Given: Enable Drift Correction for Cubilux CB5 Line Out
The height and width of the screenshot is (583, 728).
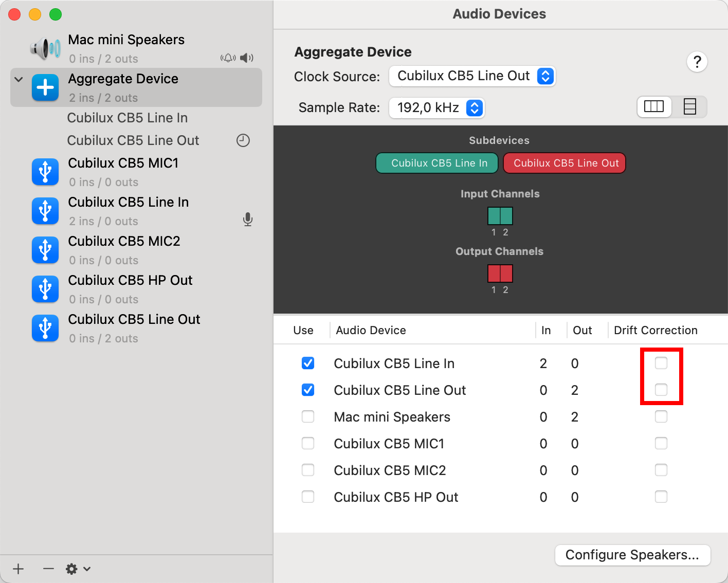Looking at the screenshot, I should pos(661,390).
